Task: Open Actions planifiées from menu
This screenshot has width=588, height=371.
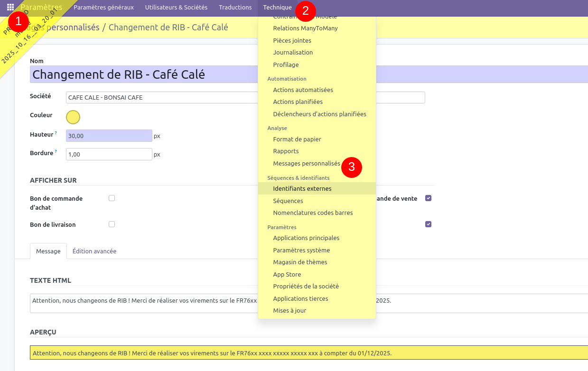Action: [x=298, y=102]
